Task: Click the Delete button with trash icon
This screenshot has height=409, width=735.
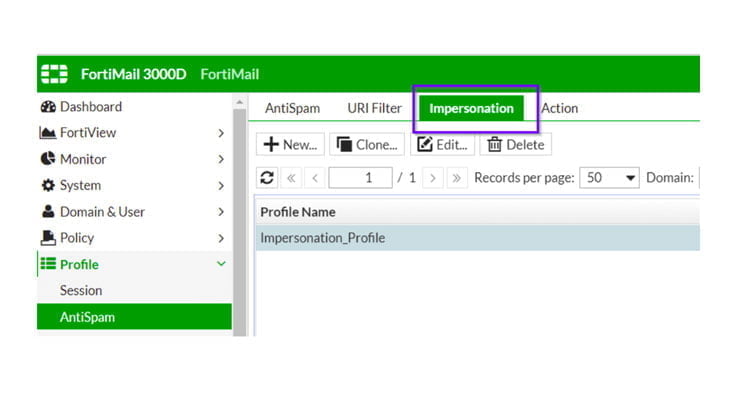Action: (x=515, y=145)
